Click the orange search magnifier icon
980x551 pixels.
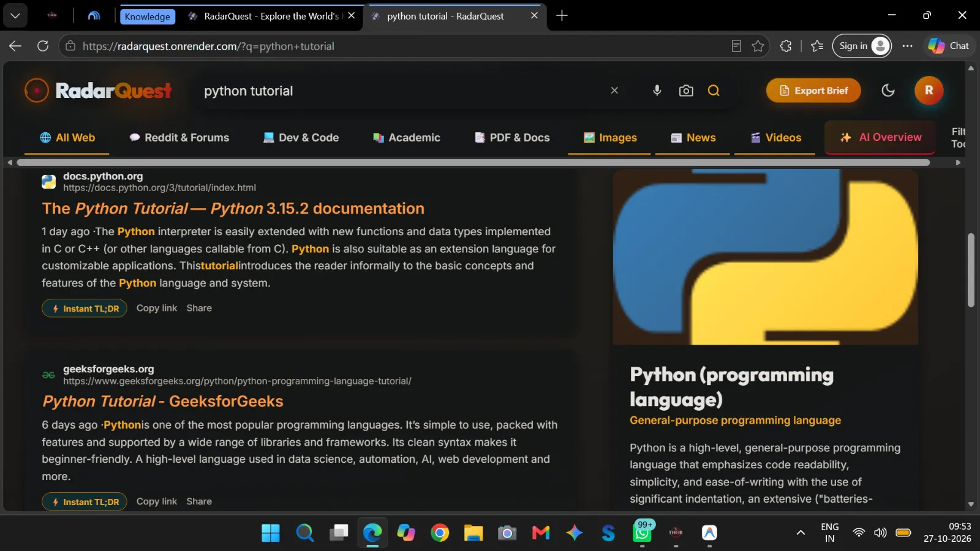coord(714,91)
